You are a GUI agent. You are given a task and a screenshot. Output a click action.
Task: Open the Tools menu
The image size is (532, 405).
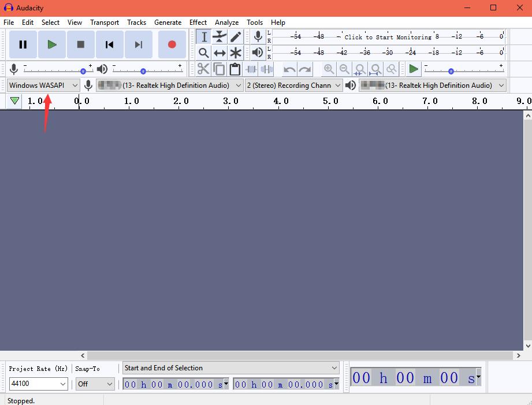[x=255, y=23]
